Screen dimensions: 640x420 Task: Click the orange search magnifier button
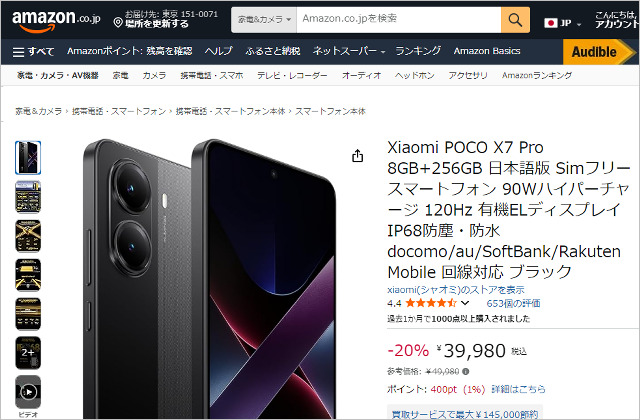tap(515, 20)
